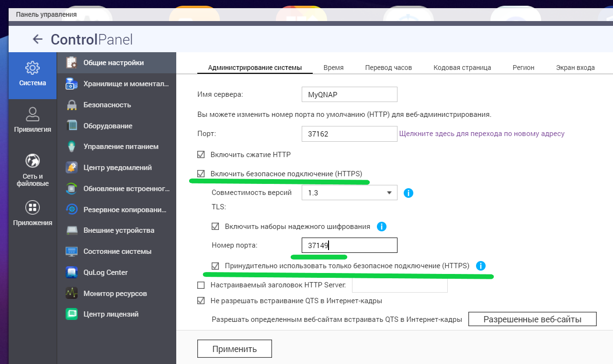The image size is (613, 364).
Task: Click the Имя сервера input field
Action: coord(349,94)
